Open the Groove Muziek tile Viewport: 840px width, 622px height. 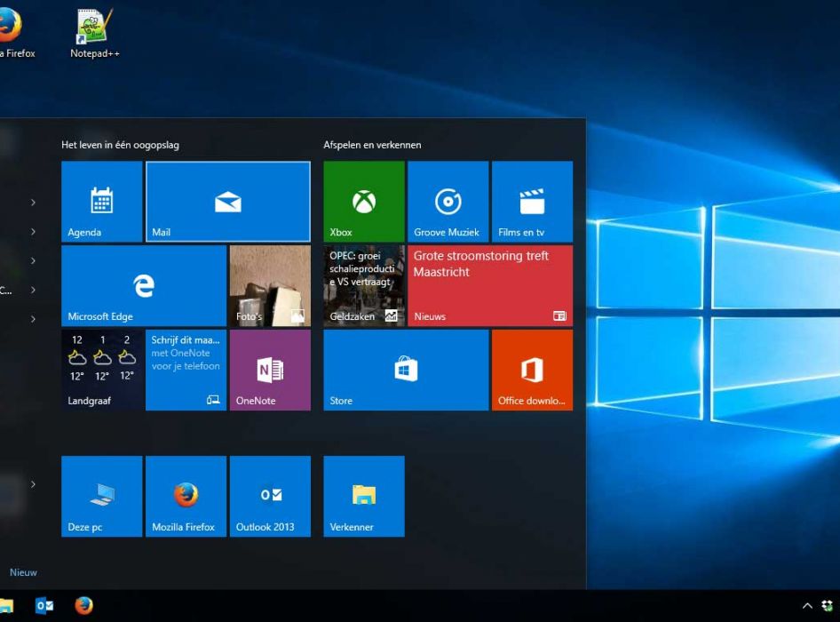point(448,202)
